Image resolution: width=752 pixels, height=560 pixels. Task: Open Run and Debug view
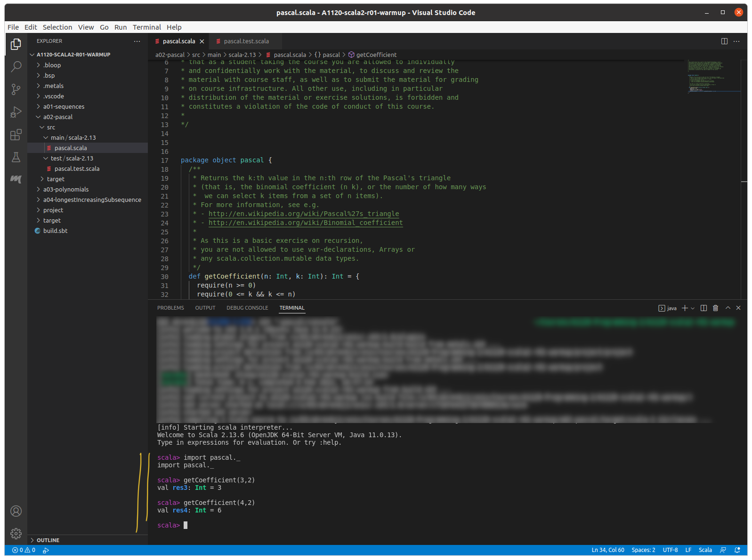(16, 112)
